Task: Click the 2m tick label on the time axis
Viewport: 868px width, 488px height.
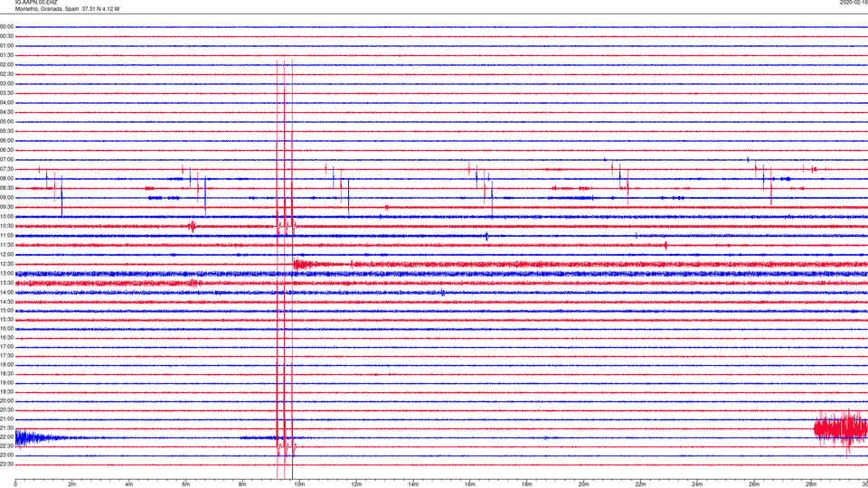Action: (72, 484)
